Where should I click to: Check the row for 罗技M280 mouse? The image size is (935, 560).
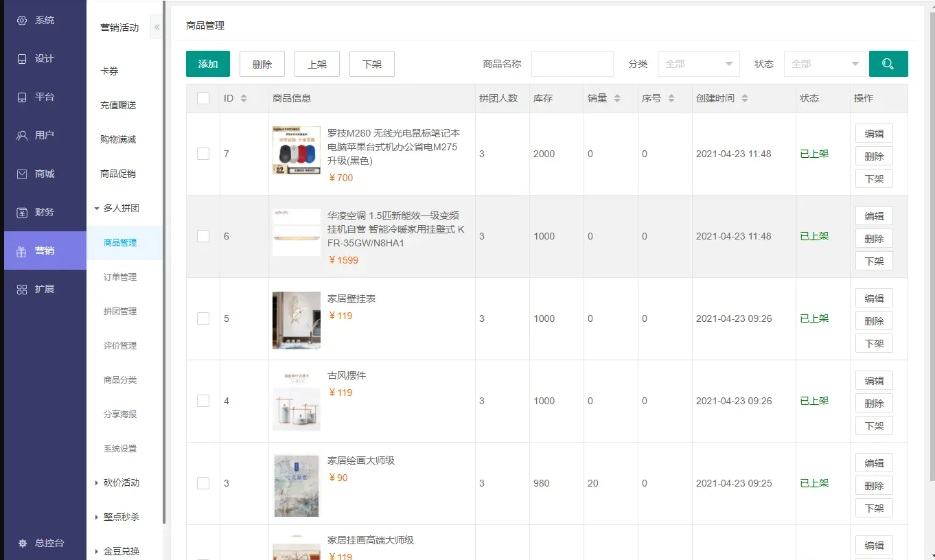point(203,154)
